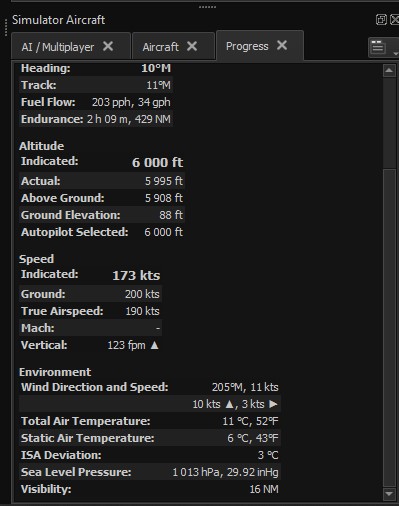Screen dimensions: 399x506
Task: Click Ground speed 200 kts
Action: (142, 294)
